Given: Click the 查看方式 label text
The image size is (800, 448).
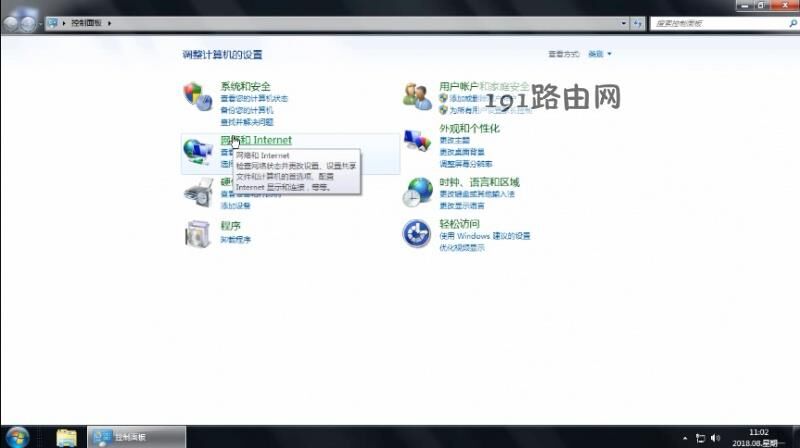Looking at the screenshot, I should tap(563, 54).
